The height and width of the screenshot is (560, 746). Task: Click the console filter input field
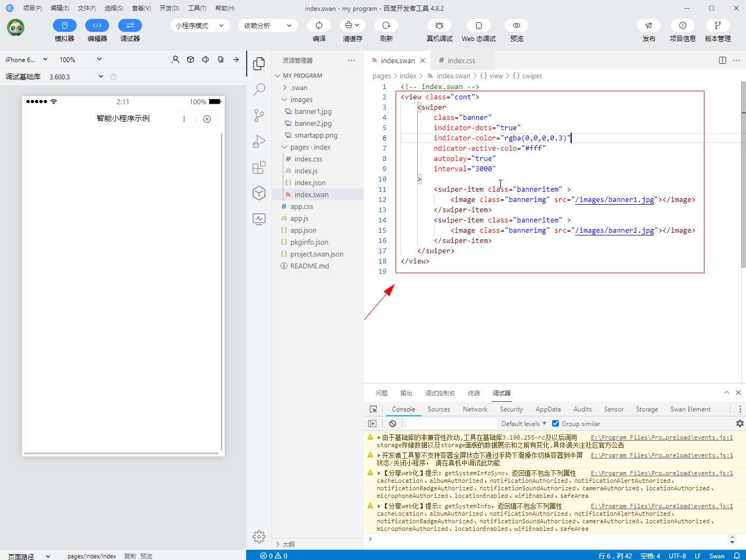coord(451,424)
